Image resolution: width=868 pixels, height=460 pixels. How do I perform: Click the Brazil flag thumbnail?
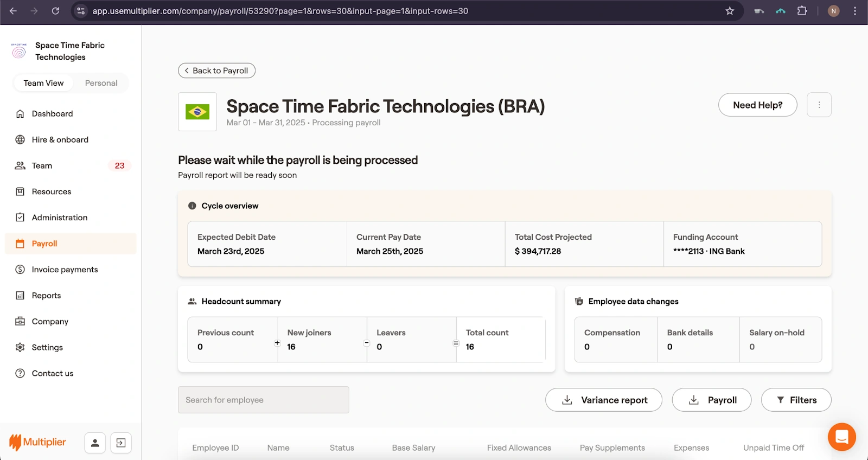coord(197,112)
